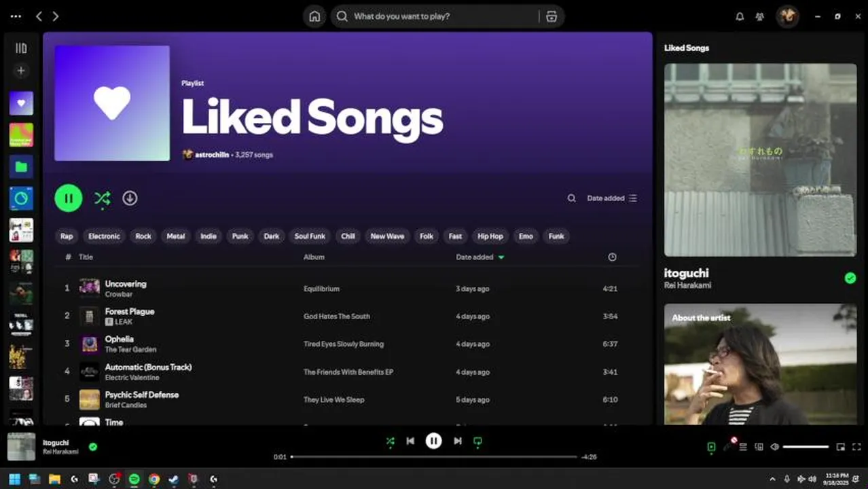868x489 pixels.
Task: Select the song Uncovering
Action: click(126, 284)
